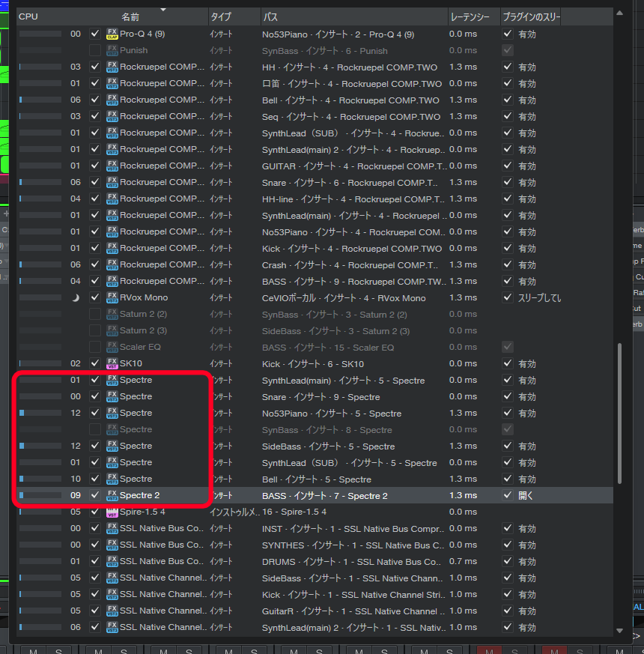
Task: Click the moon sleep icon beside RVox Mono
Action: coord(76,297)
